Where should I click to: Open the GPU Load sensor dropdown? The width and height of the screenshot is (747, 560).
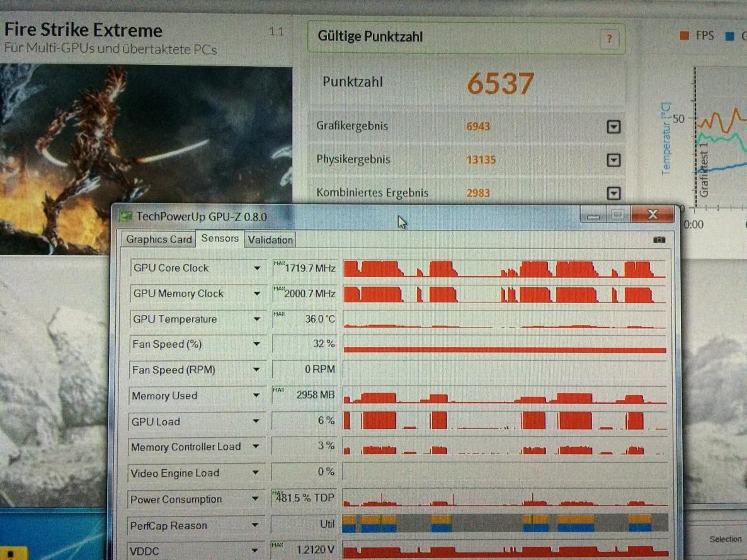pos(256,421)
